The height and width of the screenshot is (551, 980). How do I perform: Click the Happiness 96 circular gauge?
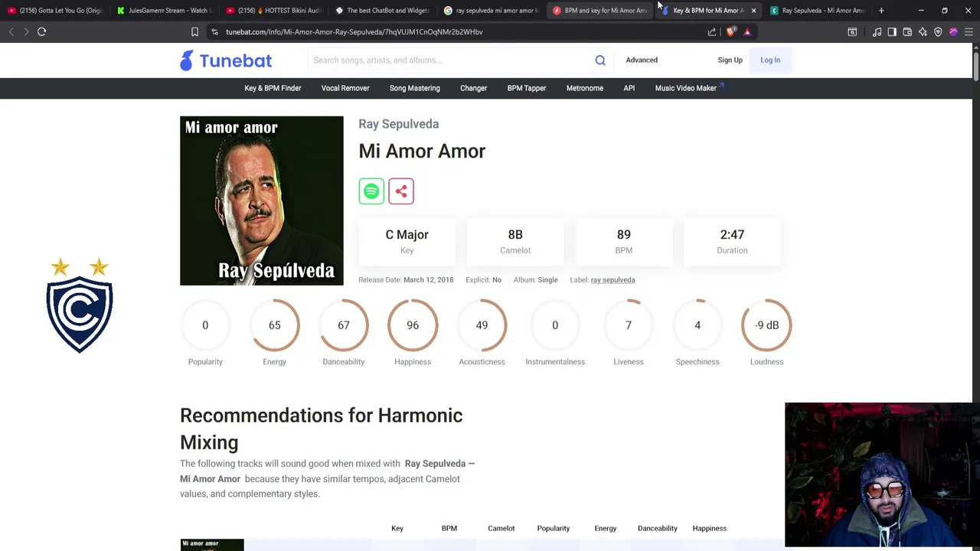pyautogui.click(x=413, y=325)
